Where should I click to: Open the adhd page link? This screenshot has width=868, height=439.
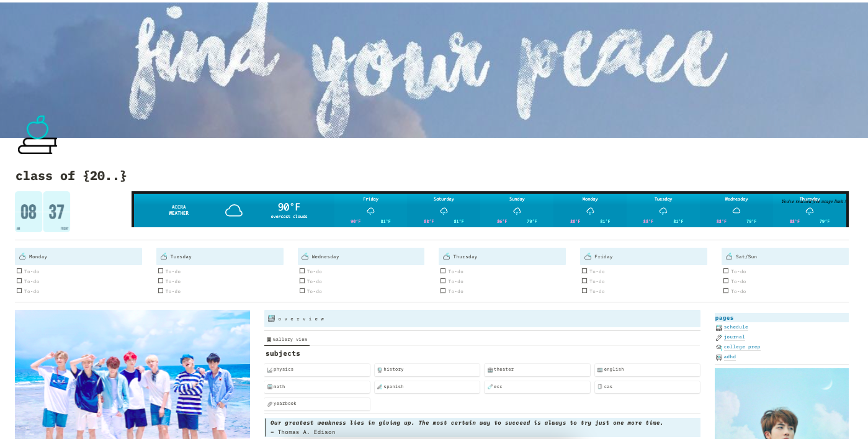tap(728, 356)
